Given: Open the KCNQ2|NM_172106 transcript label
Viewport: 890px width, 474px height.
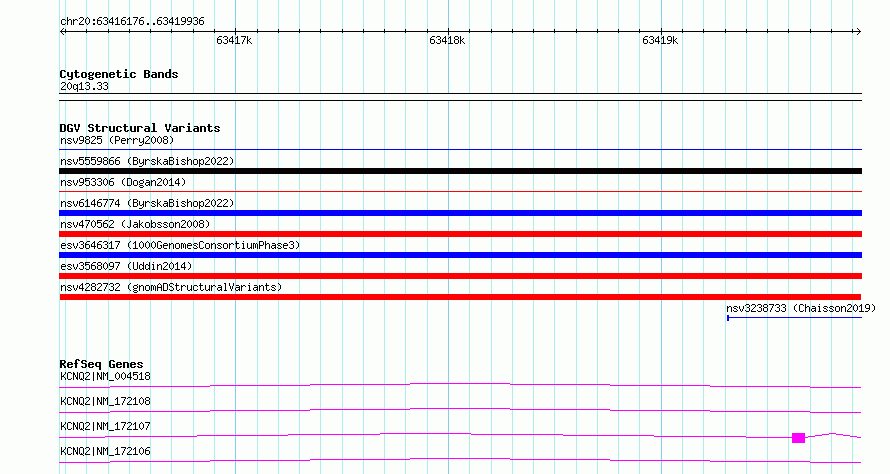Looking at the screenshot, I should [105, 451].
